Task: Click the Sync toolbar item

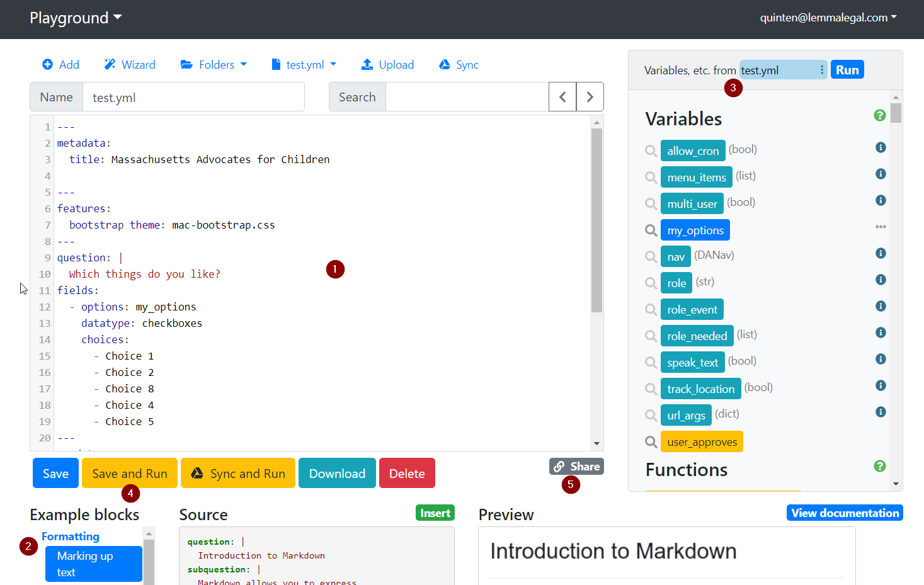Action: click(x=459, y=65)
